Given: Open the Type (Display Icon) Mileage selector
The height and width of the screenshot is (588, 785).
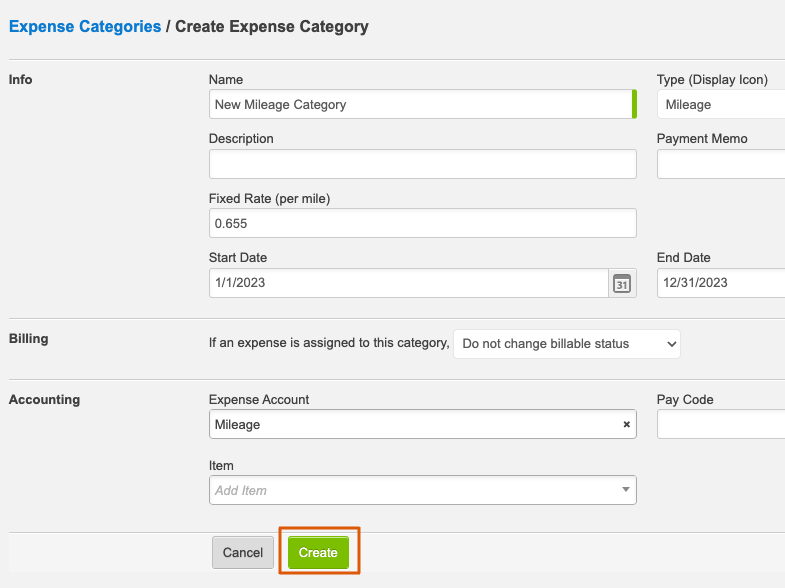Looking at the screenshot, I should [x=721, y=105].
